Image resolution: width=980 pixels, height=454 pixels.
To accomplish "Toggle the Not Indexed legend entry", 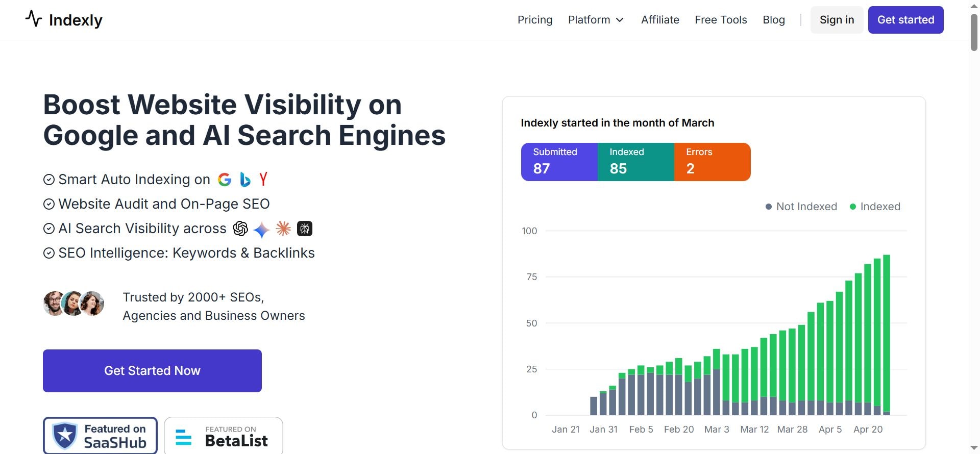I will 801,207.
